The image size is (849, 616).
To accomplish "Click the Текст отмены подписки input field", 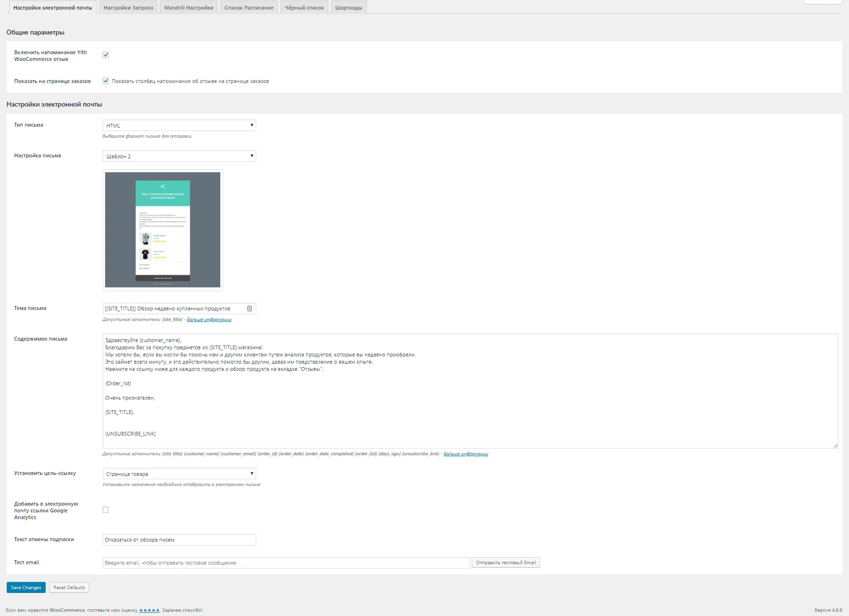I will click(x=179, y=540).
